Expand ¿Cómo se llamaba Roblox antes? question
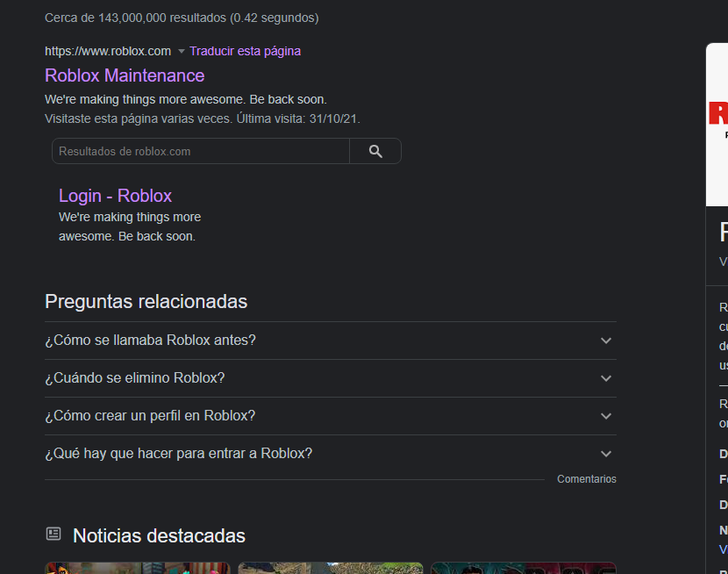728x574 pixels. (x=331, y=341)
